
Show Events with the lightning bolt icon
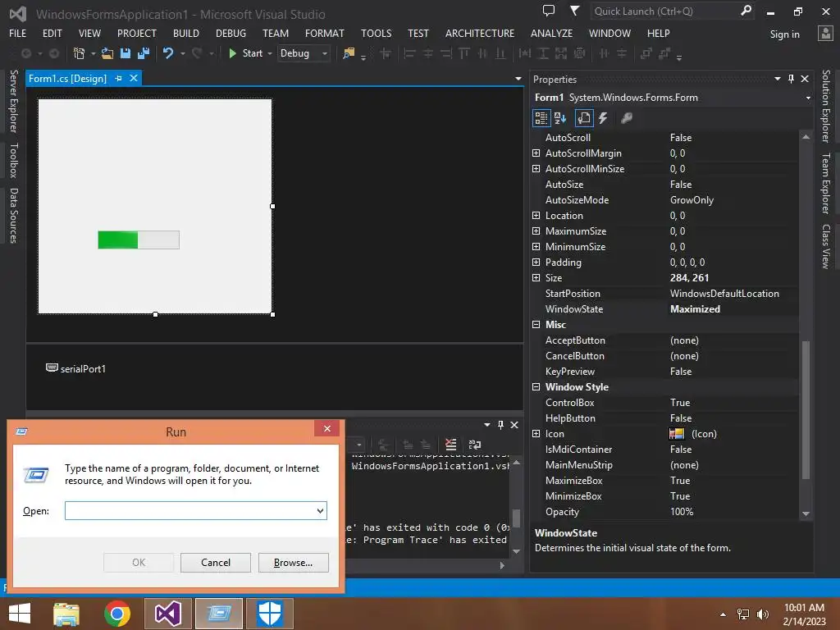(603, 118)
